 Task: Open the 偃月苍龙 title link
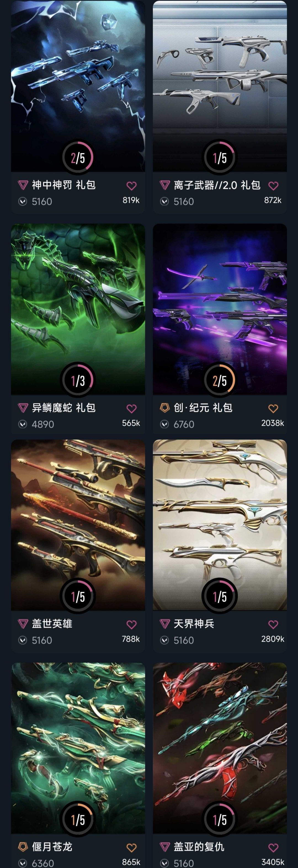pyautogui.click(x=52, y=847)
